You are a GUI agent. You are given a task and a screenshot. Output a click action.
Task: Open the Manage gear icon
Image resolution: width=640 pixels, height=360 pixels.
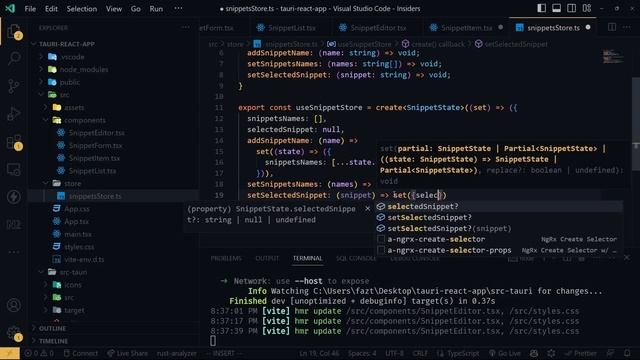click(13, 333)
